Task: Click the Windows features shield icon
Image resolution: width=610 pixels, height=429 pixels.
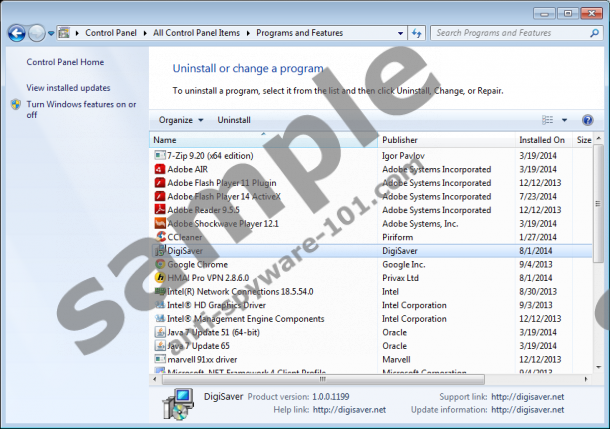Action: tap(16, 104)
